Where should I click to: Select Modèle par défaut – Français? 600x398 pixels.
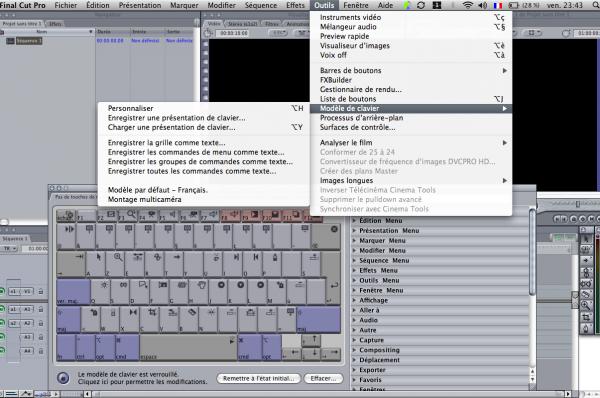pyautogui.click(x=204, y=190)
